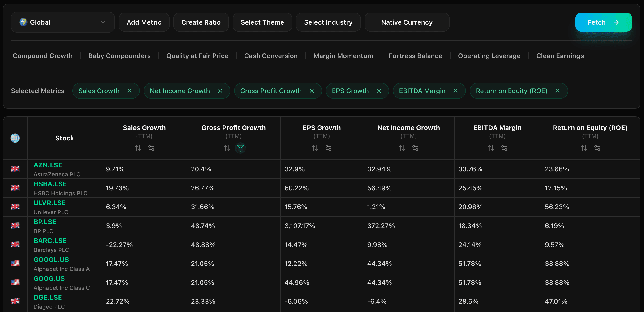Click UK flag beside HSBA.LSE
This screenshot has width=644, height=312.
pos(15,188)
